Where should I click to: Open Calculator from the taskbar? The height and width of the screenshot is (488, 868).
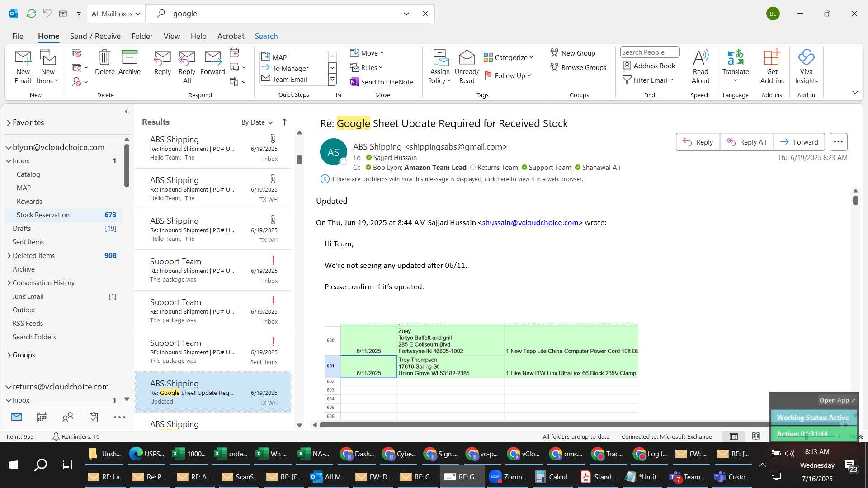pos(553,477)
